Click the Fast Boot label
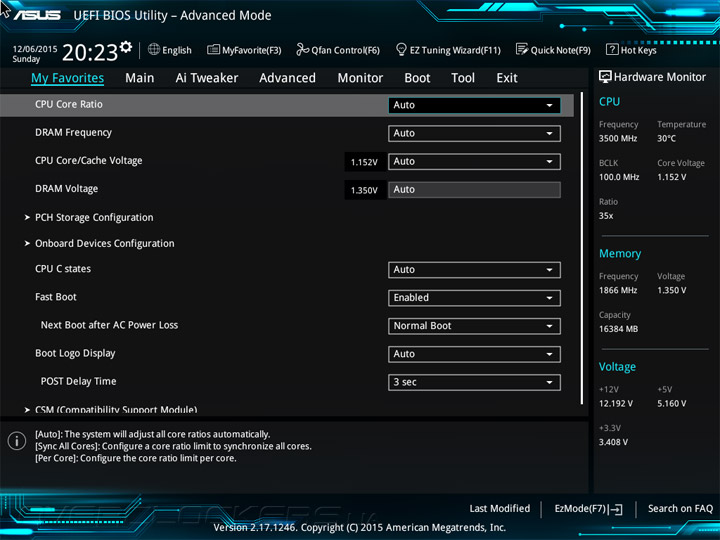This screenshot has width=720, height=540. click(56, 297)
